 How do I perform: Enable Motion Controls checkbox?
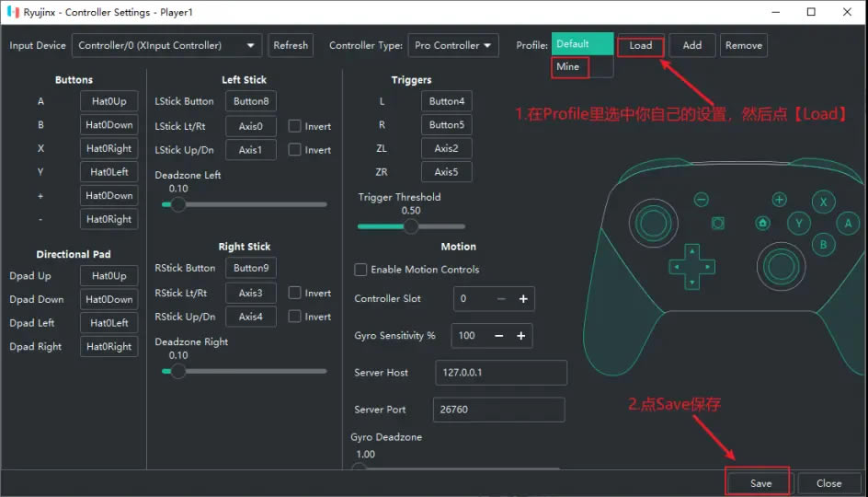[x=360, y=270]
